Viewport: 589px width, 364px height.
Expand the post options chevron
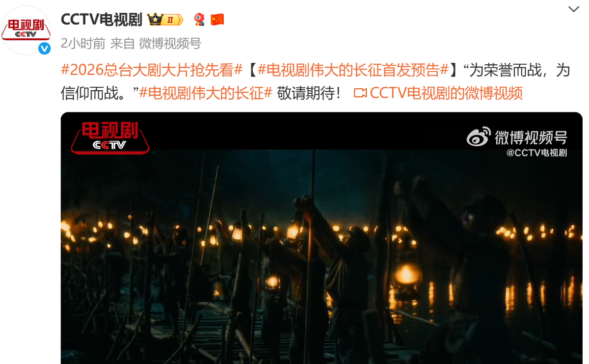pos(573,9)
